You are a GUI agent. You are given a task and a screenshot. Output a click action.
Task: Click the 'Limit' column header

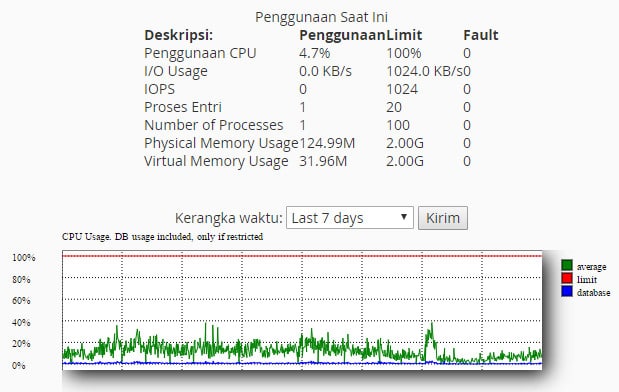click(x=404, y=35)
